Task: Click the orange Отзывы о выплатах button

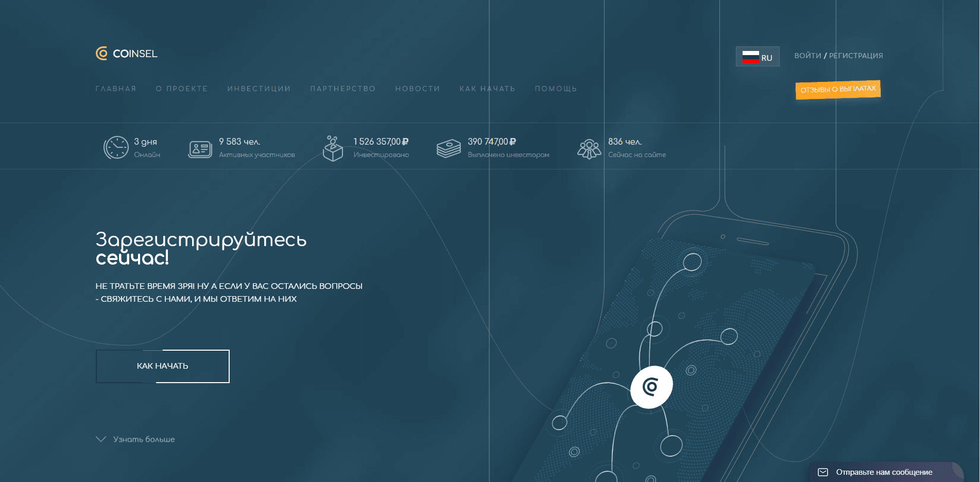Action: pos(838,90)
